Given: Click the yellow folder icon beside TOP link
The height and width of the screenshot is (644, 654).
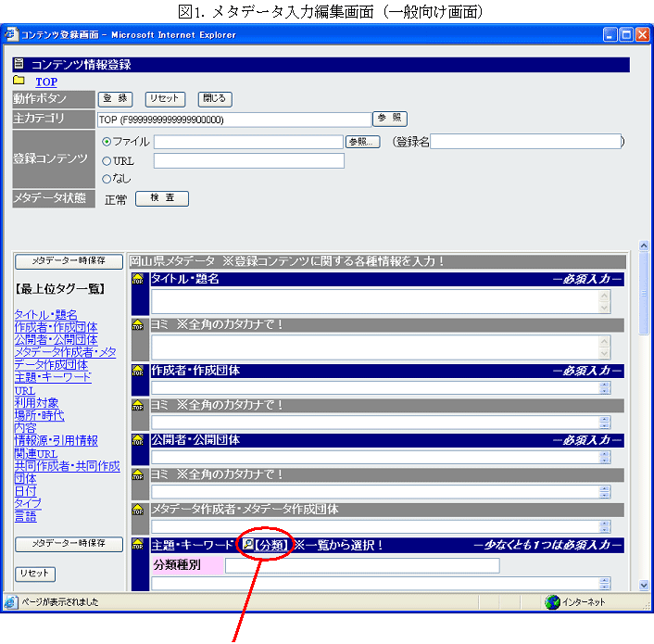Looking at the screenshot, I should pos(19,82).
